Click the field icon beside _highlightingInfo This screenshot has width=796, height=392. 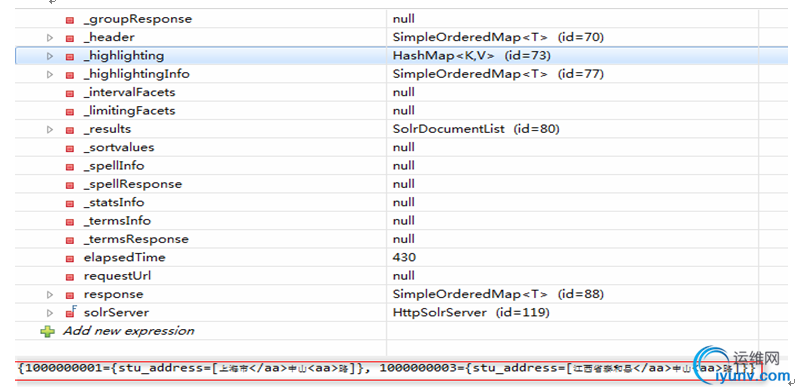(x=70, y=75)
